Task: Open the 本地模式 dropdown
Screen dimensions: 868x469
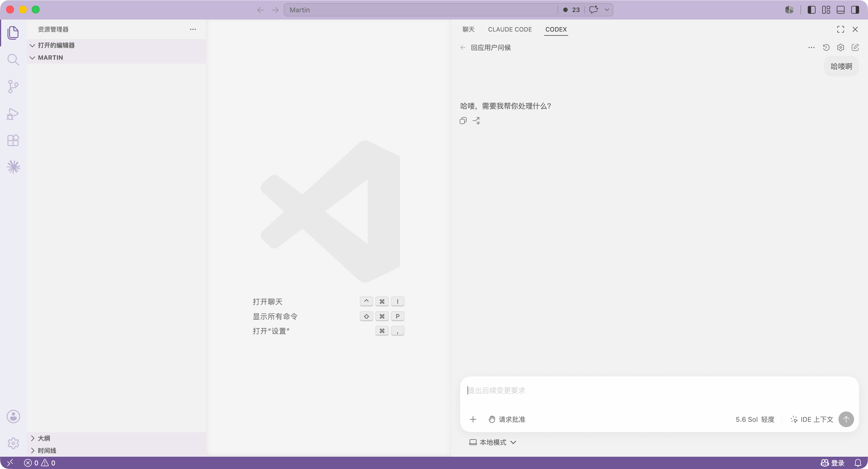Action: click(493, 442)
